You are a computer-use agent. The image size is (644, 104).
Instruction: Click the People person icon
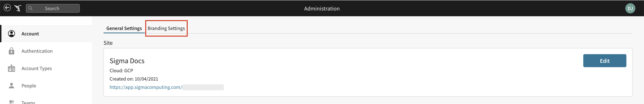(x=11, y=86)
